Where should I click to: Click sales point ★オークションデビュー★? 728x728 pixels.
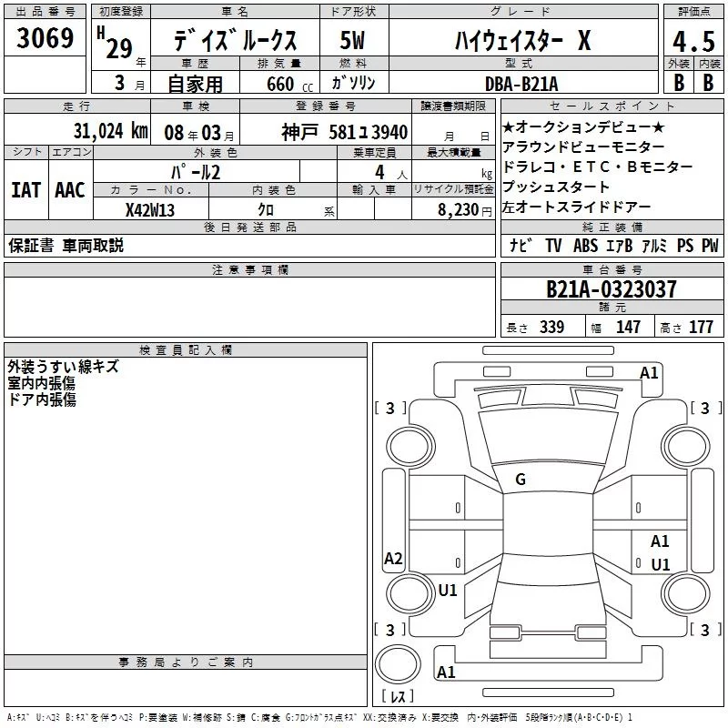click(x=583, y=126)
